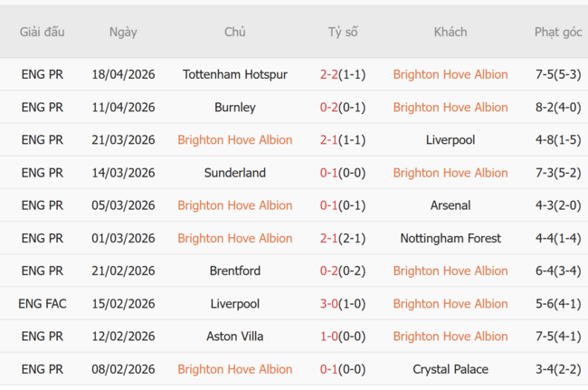
Task: Open the Burnley home team link
Action: pyautogui.click(x=235, y=107)
